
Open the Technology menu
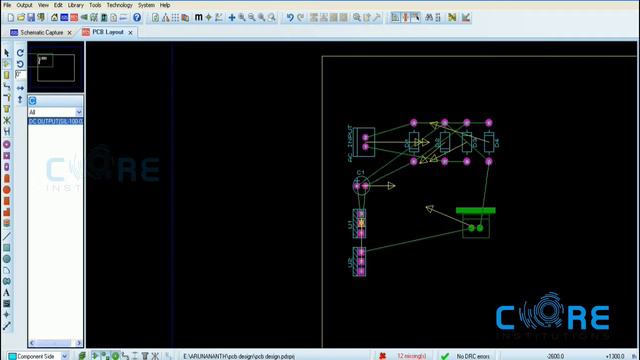pos(119,5)
